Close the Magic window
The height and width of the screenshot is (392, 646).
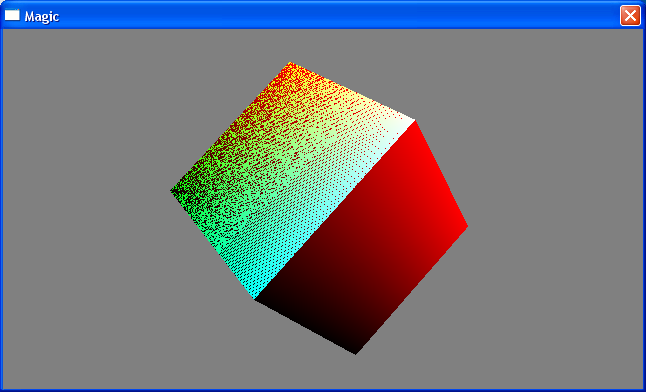630,16
